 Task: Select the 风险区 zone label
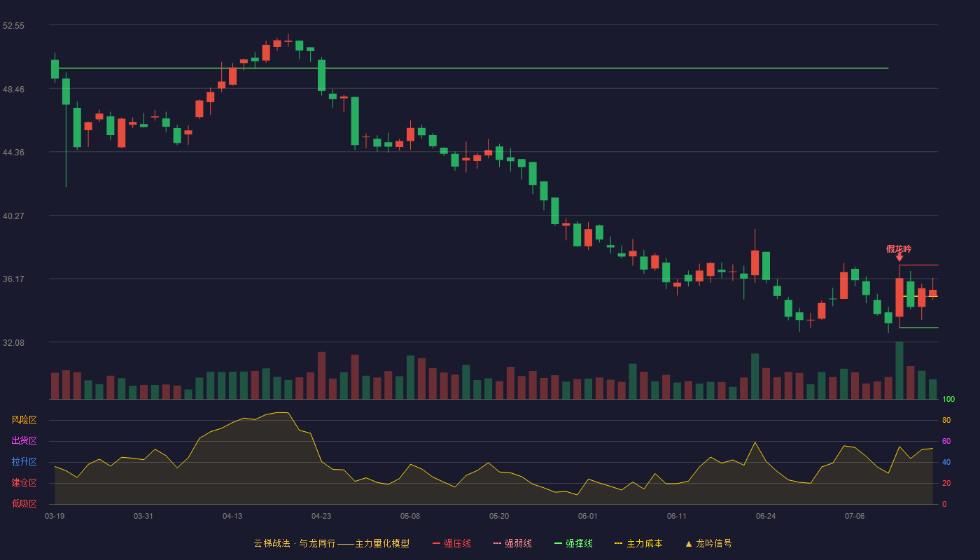click(x=24, y=420)
